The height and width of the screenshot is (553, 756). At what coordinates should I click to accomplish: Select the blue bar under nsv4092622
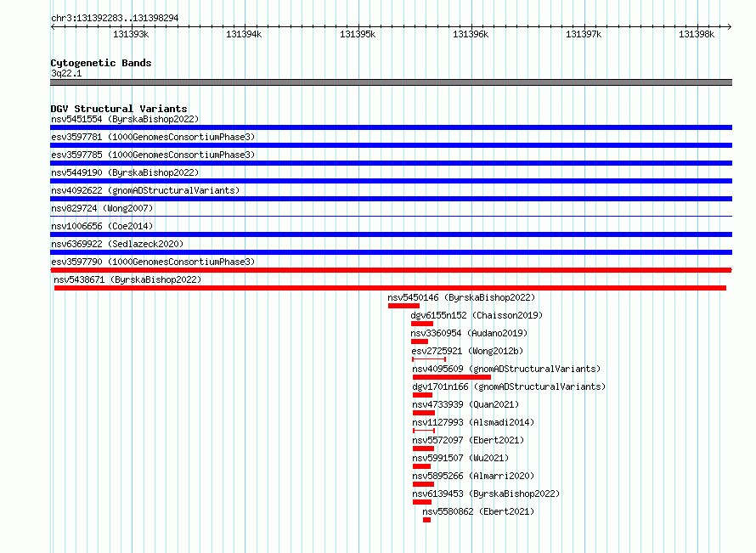[x=391, y=199]
